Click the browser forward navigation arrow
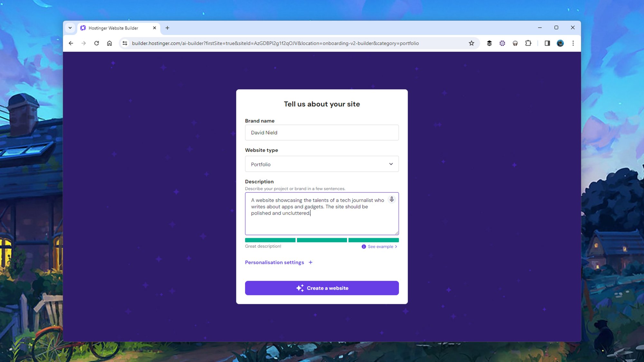 click(x=84, y=43)
